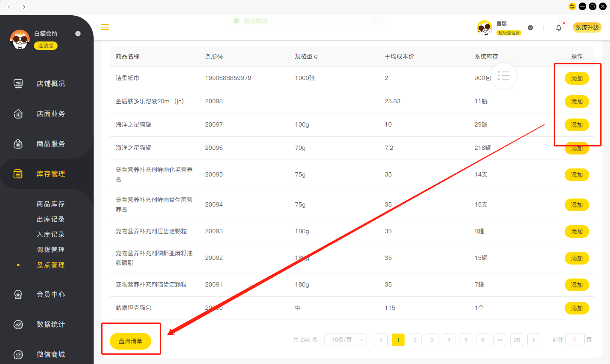Select 盘点管理 submenu item
Viewport: 610px width, 364px height.
tap(51, 265)
